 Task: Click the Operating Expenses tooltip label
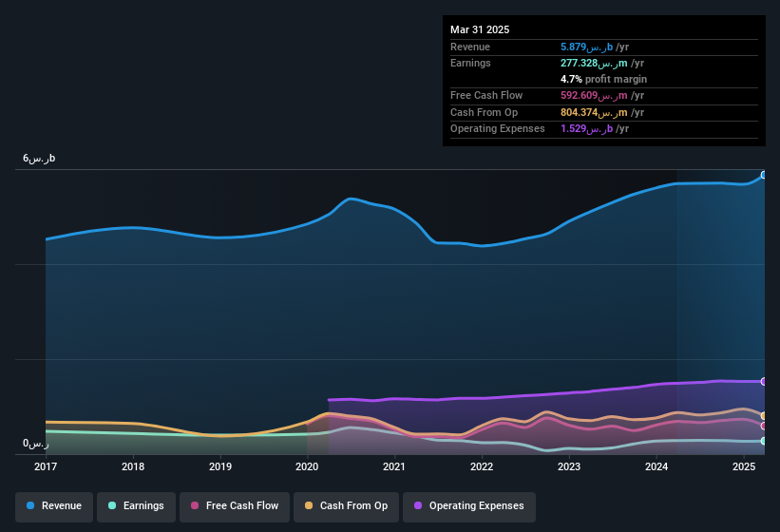tap(498, 129)
